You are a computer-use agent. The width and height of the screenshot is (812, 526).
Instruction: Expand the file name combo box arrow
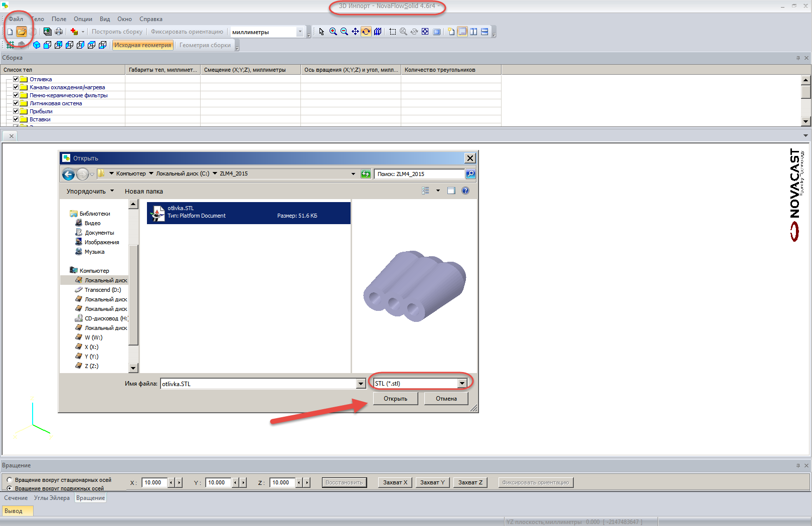361,384
